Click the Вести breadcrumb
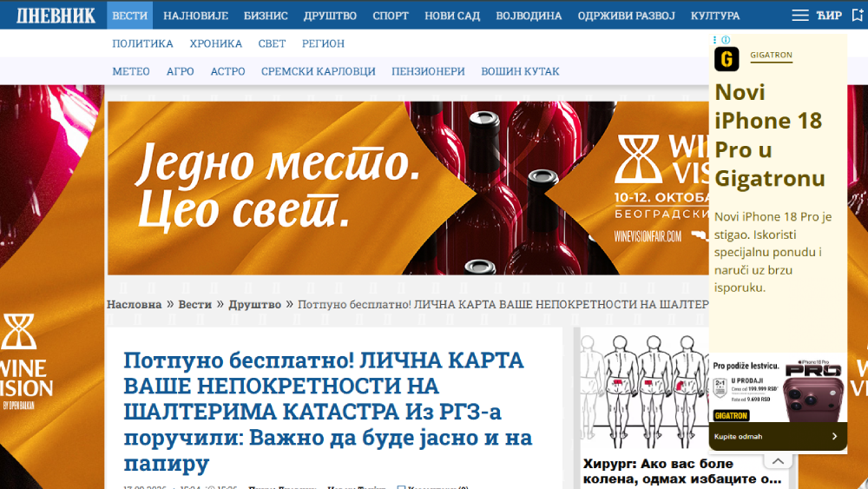This screenshot has width=868, height=489. tap(194, 304)
